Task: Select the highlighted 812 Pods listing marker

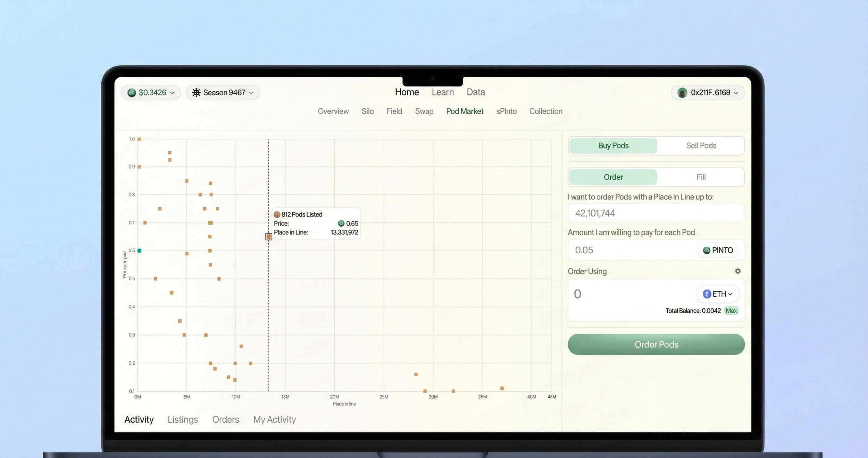Action: (x=268, y=237)
